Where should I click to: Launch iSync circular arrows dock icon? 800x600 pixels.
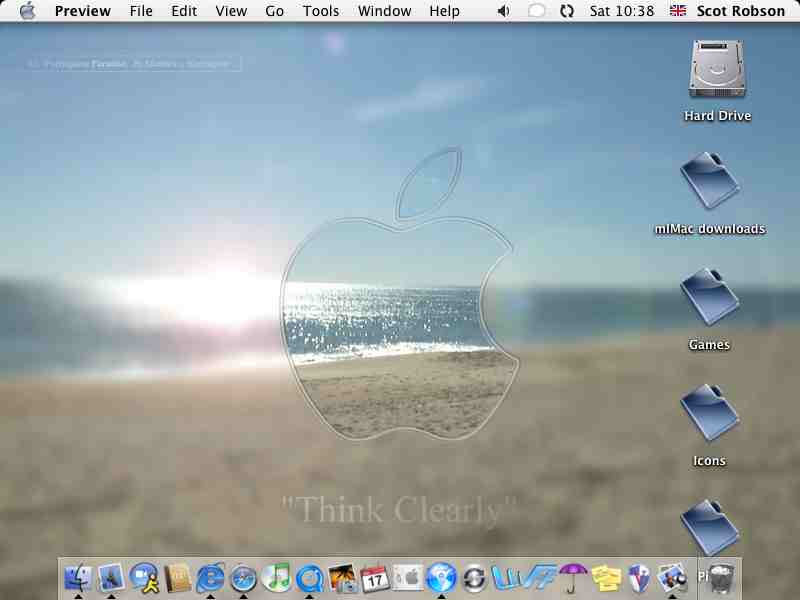pyautogui.click(x=474, y=579)
